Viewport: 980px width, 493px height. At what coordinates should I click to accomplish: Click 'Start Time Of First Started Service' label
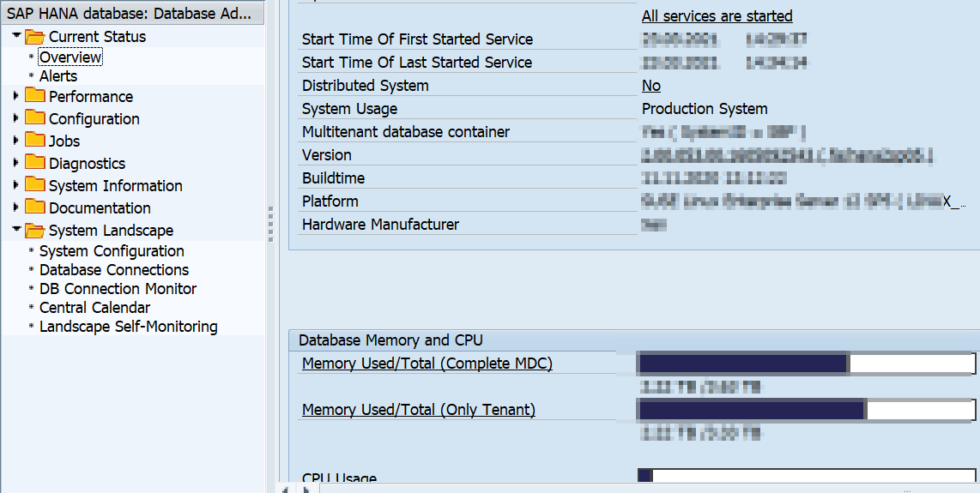(417, 39)
